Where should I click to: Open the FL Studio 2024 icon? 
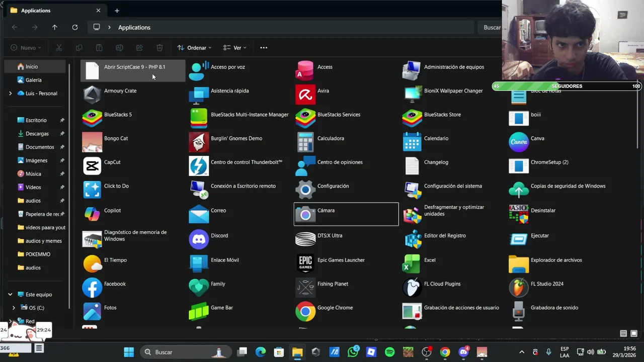point(519,288)
